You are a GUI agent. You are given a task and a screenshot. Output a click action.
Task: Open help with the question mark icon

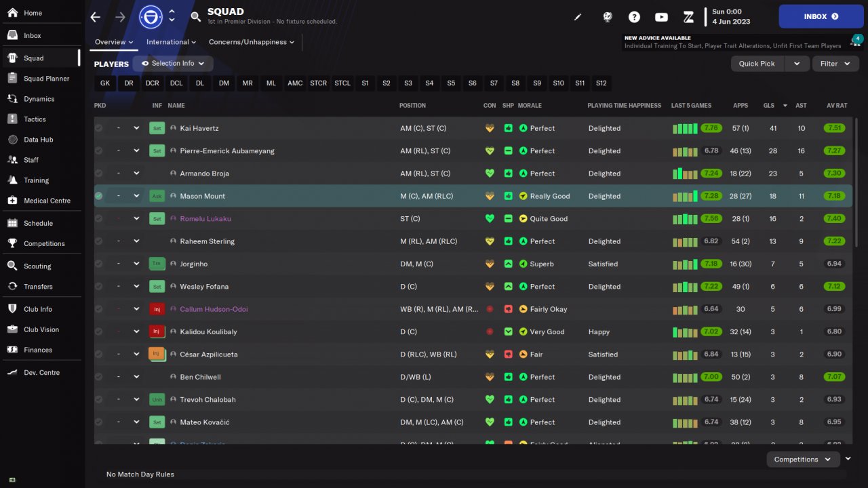point(634,17)
